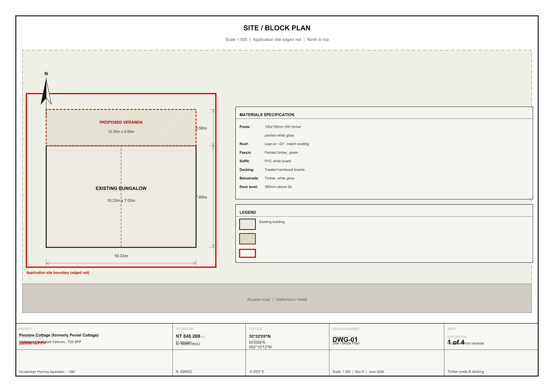
Task: Click the '10.33m x 2.50m' veranda size text
Action: (121, 132)
